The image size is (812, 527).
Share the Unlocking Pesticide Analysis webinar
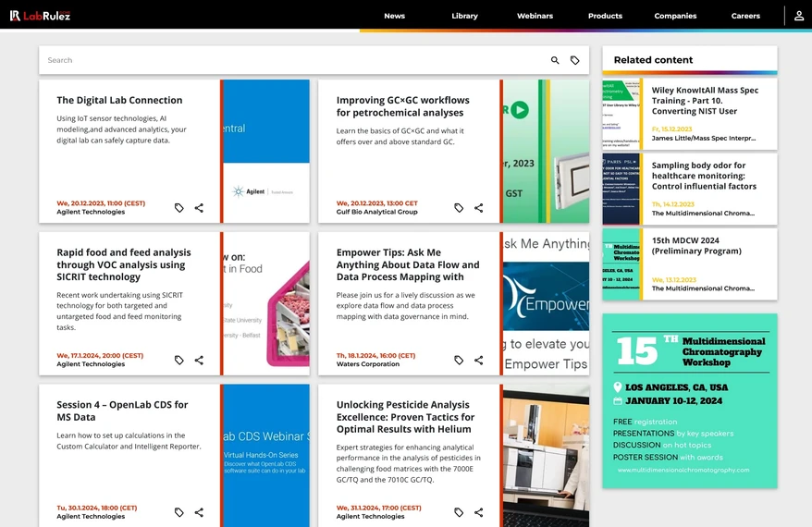pos(478,512)
